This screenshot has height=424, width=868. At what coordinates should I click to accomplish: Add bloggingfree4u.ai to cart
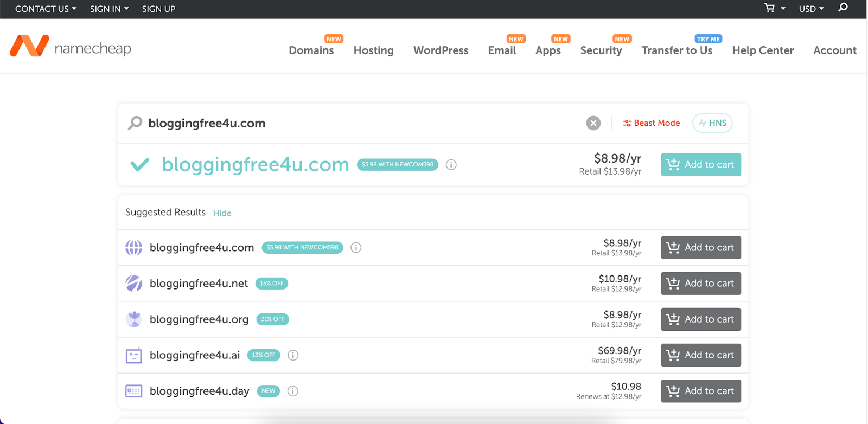click(x=701, y=355)
